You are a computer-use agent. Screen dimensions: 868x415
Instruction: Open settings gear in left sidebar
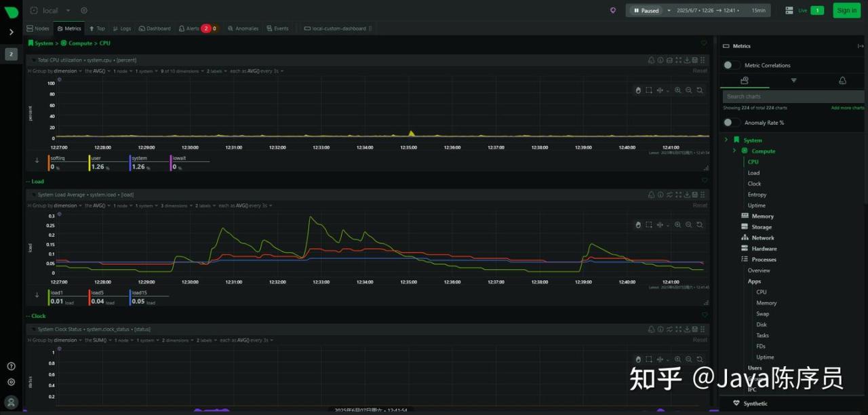coord(11,382)
